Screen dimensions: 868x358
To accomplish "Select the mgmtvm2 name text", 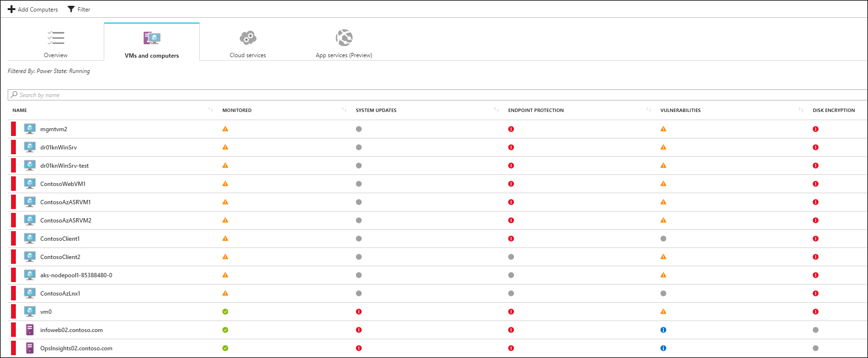I will (x=54, y=129).
